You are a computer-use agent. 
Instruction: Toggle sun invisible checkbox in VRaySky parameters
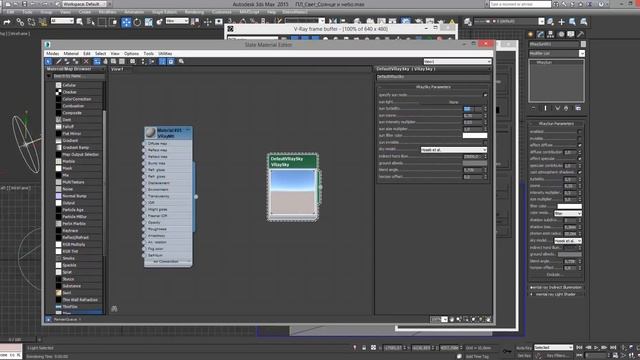(x=485, y=142)
